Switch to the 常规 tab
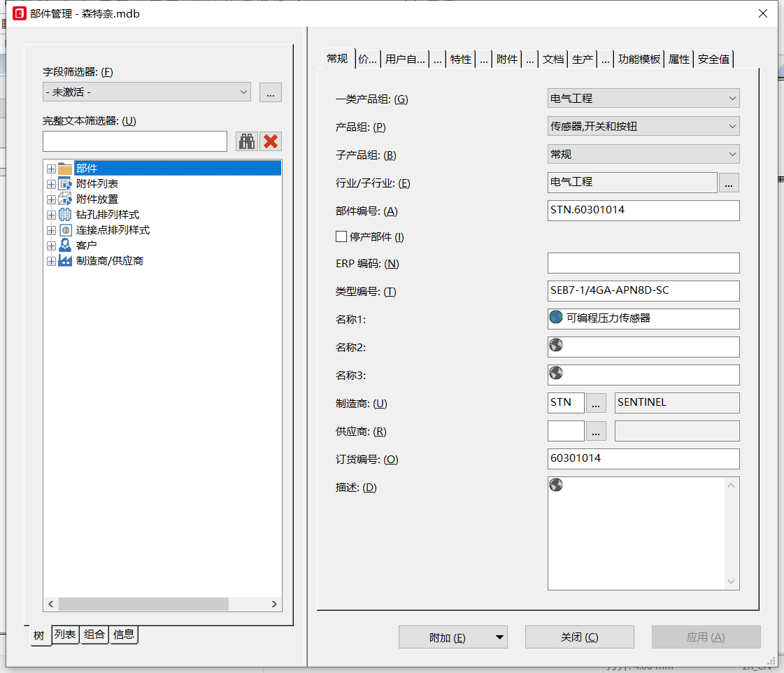Screen dimensions: 784x673 coord(338,59)
